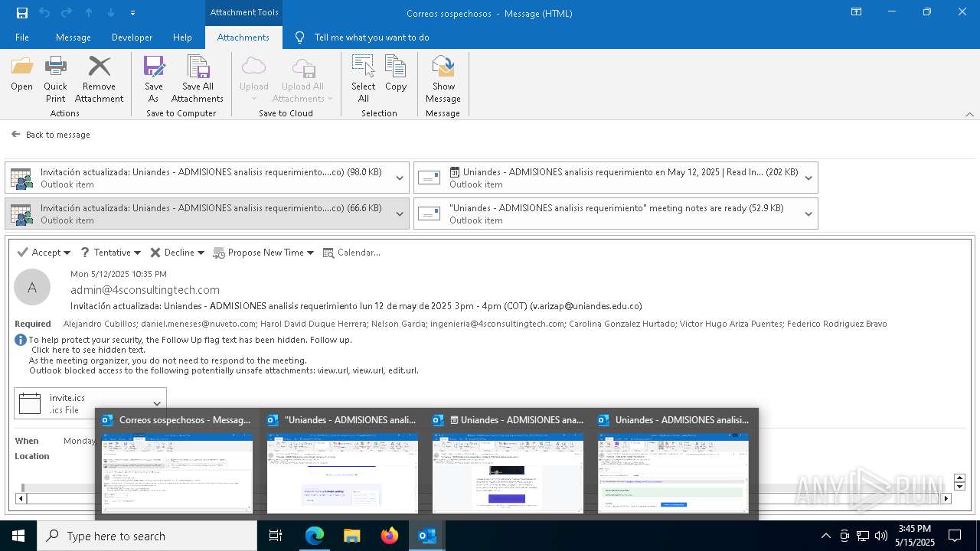Switch to "Uniandes - ADMISIONES anali... quoted thumbnail

[342, 464]
